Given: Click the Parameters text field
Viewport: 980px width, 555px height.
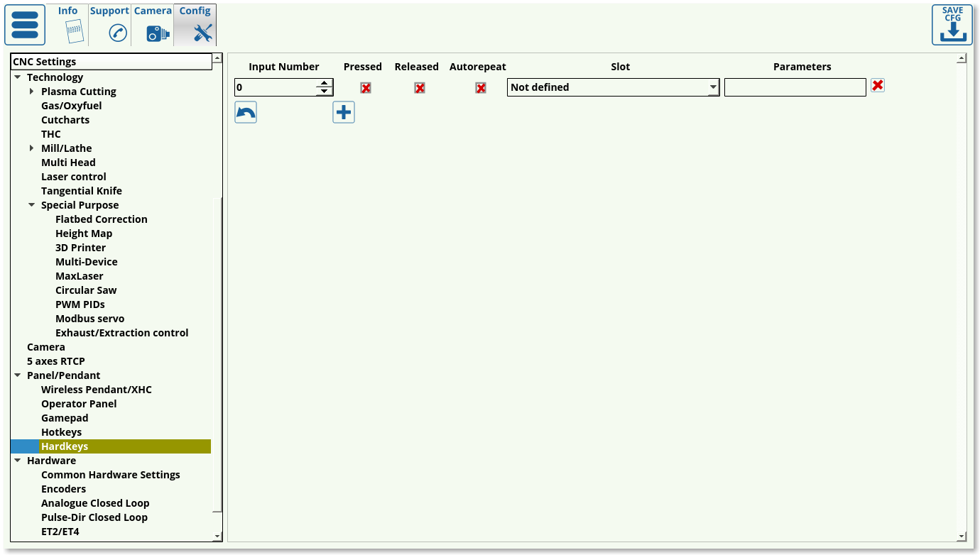Looking at the screenshot, I should click(795, 87).
